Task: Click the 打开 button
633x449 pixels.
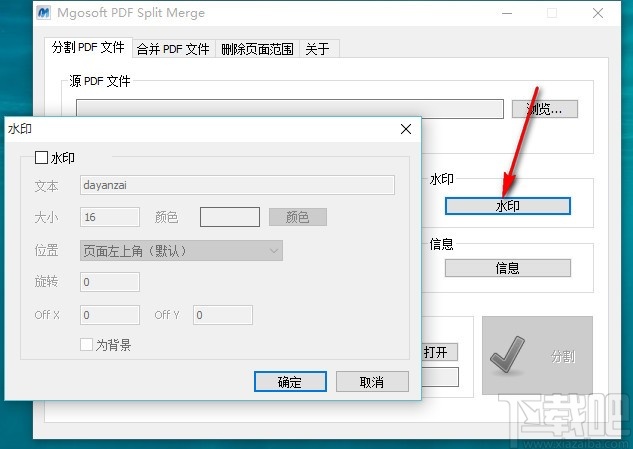Action: (x=439, y=352)
